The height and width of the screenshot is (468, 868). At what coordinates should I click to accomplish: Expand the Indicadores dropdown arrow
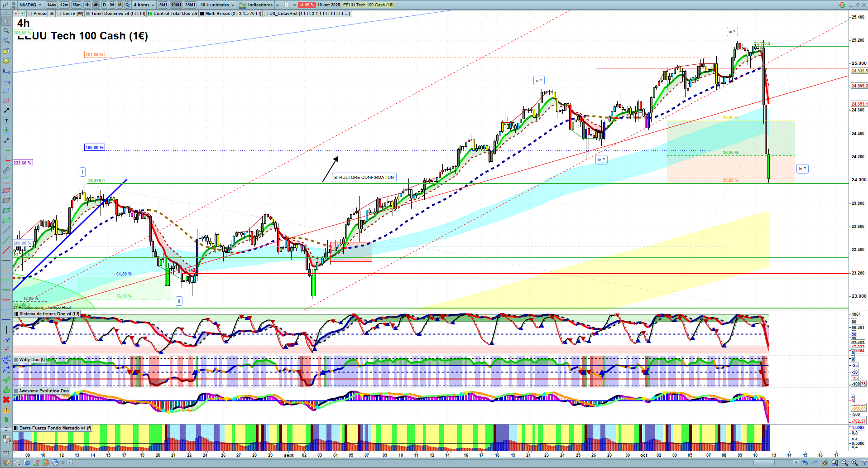click(x=278, y=5)
